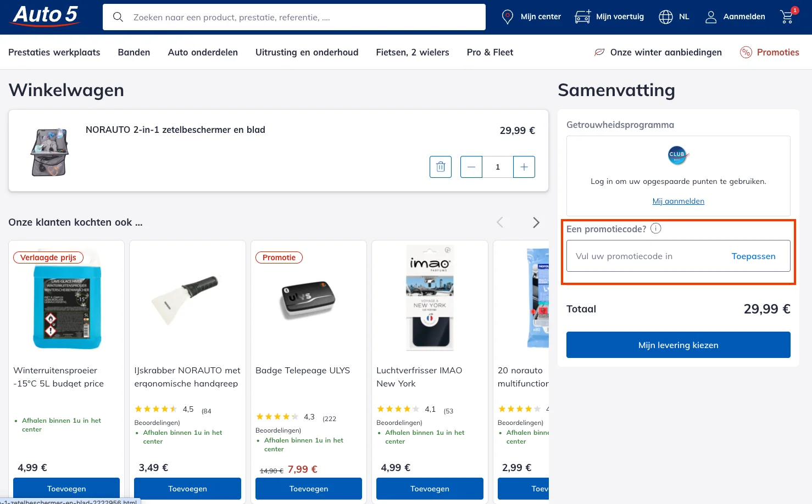Apply a promo code with Toepassen

(753, 256)
